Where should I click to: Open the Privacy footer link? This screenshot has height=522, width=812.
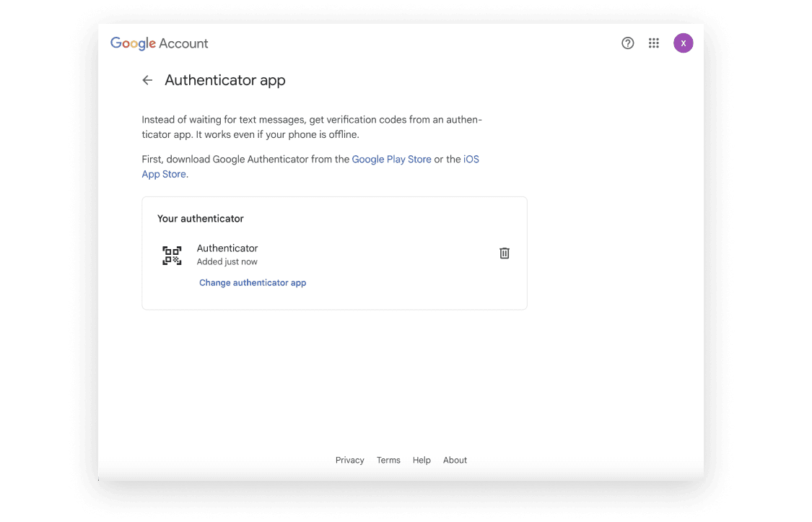pos(349,461)
